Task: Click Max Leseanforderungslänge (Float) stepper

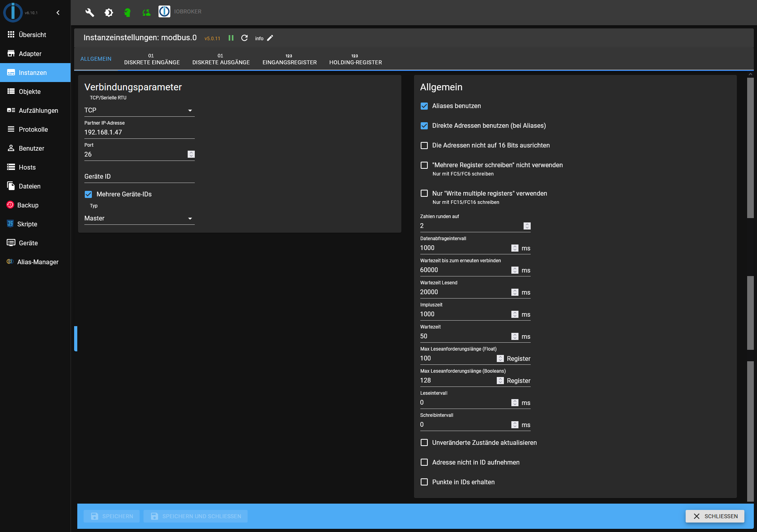Action: pos(500,358)
